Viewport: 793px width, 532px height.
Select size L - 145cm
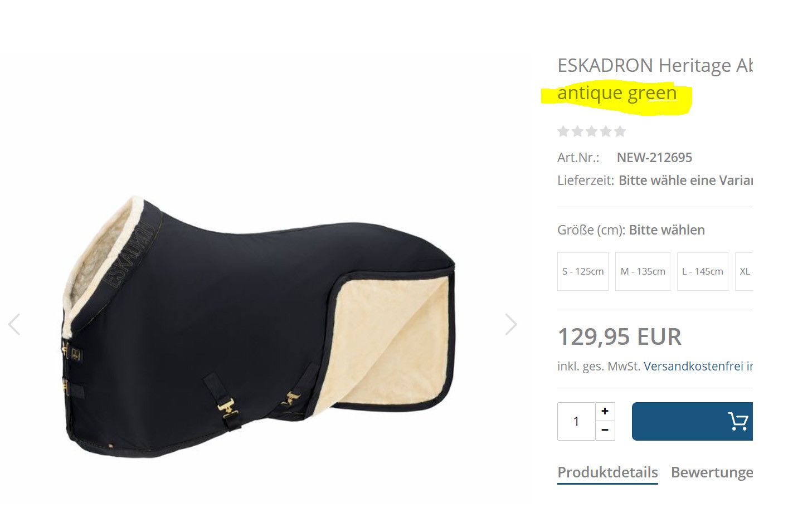click(703, 271)
